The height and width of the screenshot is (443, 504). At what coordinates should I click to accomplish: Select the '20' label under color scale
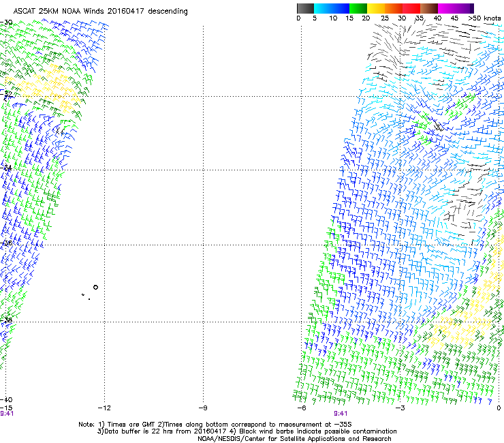pos(366,18)
